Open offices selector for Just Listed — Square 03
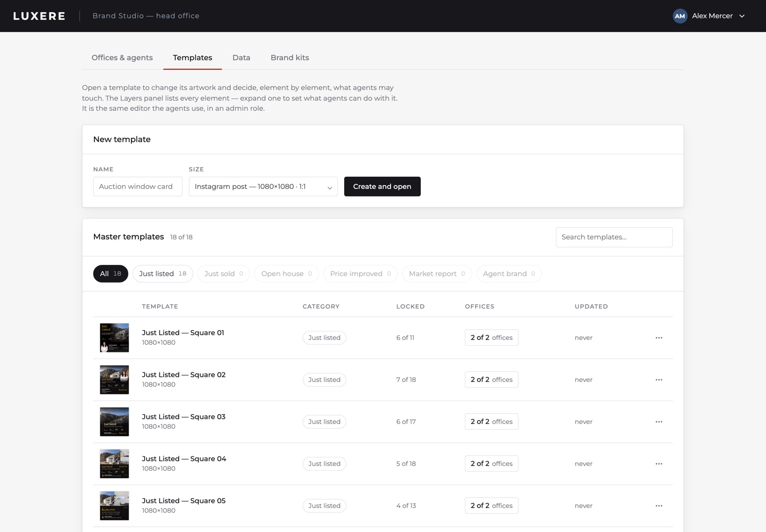The height and width of the screenshot is (532, 766). [492, 422]
